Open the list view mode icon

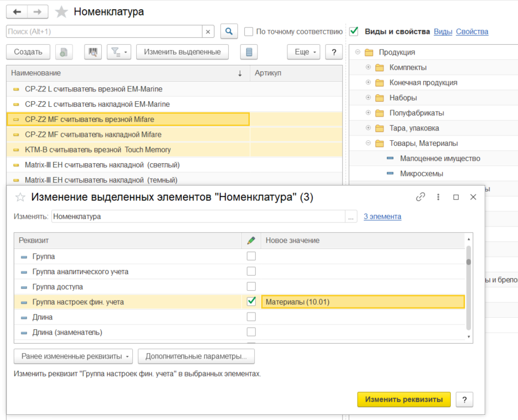click(x=249, y=52)
